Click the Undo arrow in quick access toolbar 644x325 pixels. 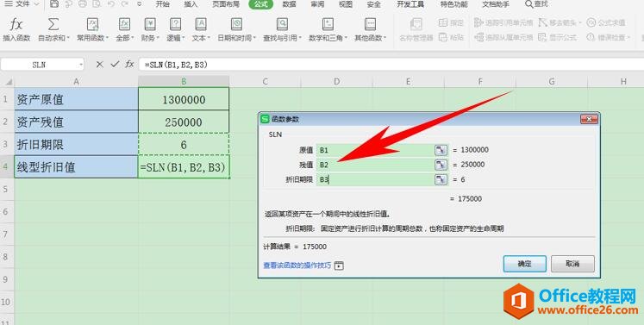(x=110, y=4)
